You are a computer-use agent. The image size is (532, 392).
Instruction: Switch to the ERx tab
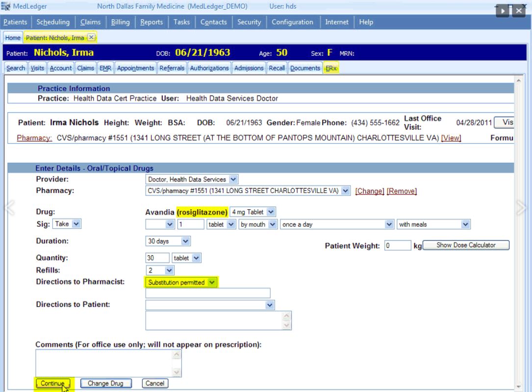tap(331, 68)
